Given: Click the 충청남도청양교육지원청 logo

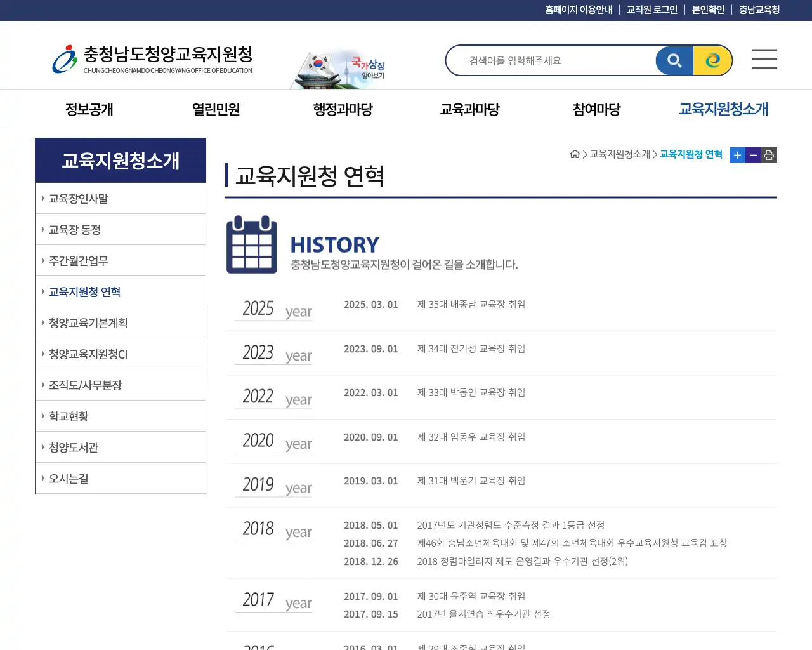Looking at the screenshot, I should 152,59.
